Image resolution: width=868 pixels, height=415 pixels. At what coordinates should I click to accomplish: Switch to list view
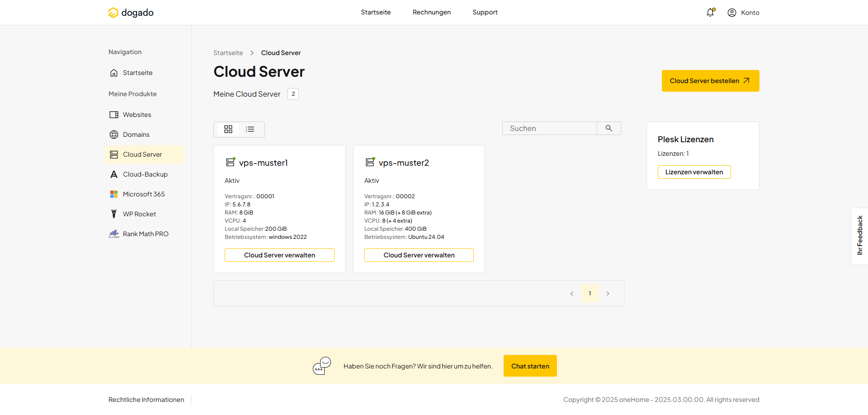point(250,130)
